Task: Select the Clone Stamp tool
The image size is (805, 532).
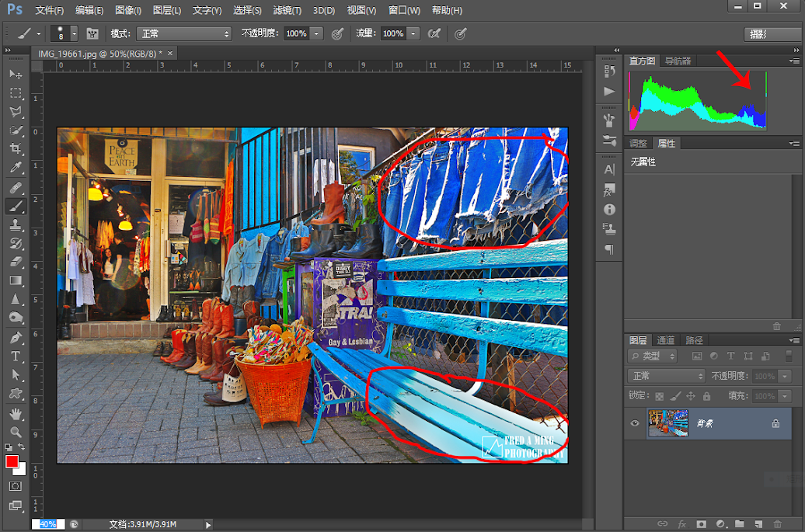Action: click(16, 224)
